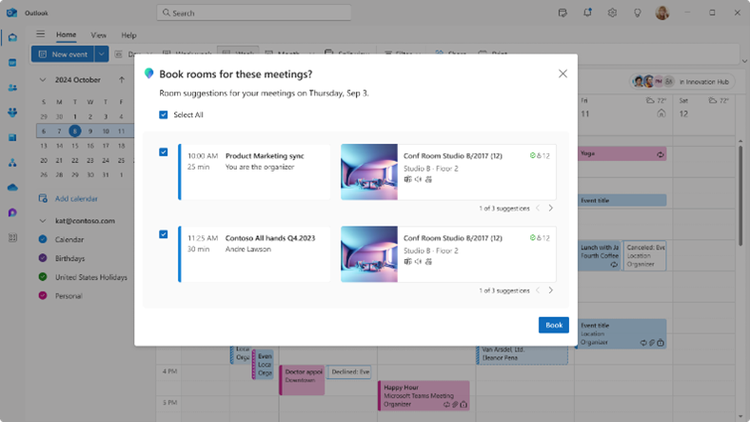The width and height of the screenshot is (750, 422).
Task: Expand the New event dropdown arrow
Action: [x=102, y=55]
